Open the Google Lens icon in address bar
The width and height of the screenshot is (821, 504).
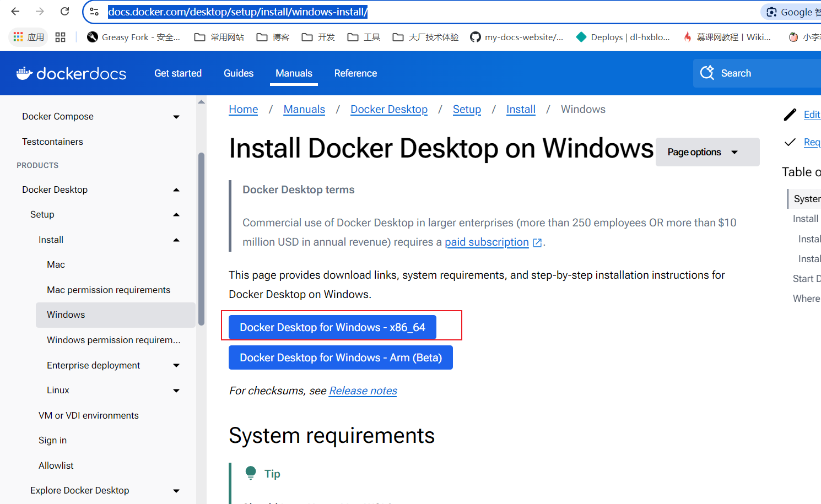coord(772,12)
